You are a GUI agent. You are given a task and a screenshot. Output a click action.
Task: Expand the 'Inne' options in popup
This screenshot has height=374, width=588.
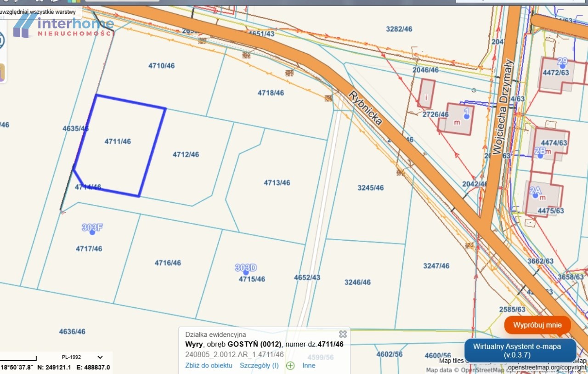point(309,366)
